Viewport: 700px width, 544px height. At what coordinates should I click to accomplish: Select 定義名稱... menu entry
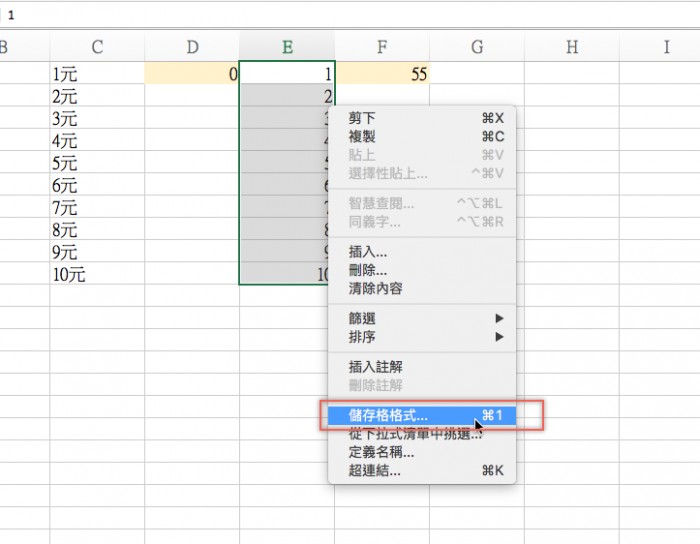click(x=422, y=452)
